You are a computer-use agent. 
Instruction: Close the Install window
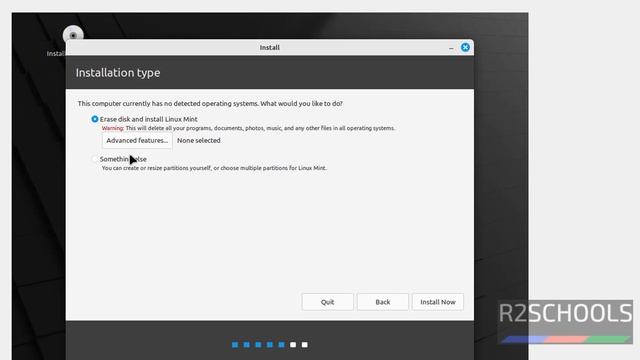(465, 47)
